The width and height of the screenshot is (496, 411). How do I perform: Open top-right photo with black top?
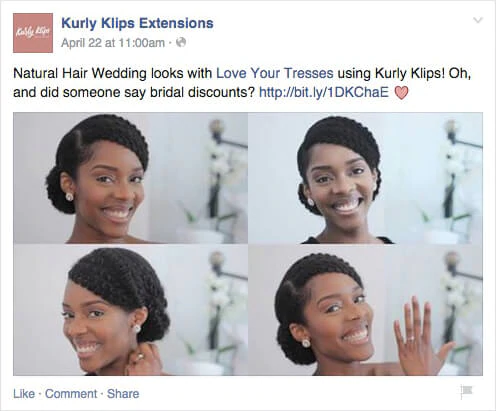click(366, 178)
